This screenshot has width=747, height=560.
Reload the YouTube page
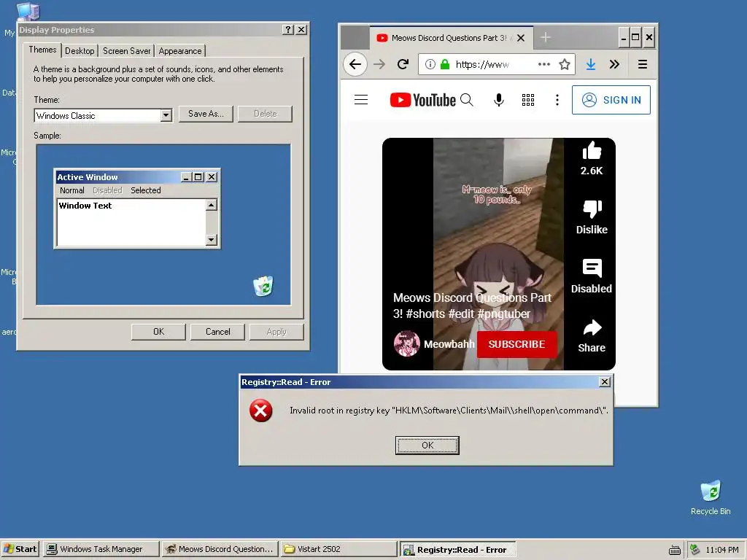(403, 64)
